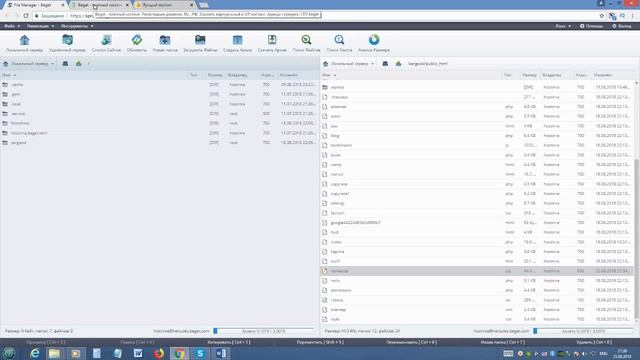The width and height of the screenshot is (640, 360).
Task: Open Internet Explorer from the taskbar
Action: coord(35,353)
